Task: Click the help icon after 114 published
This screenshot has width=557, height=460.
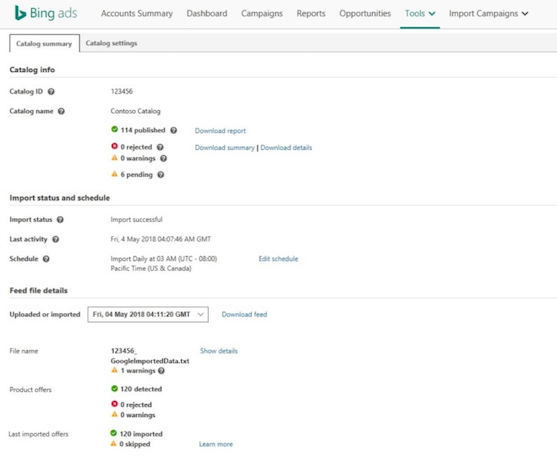Action: coord(173,130)
